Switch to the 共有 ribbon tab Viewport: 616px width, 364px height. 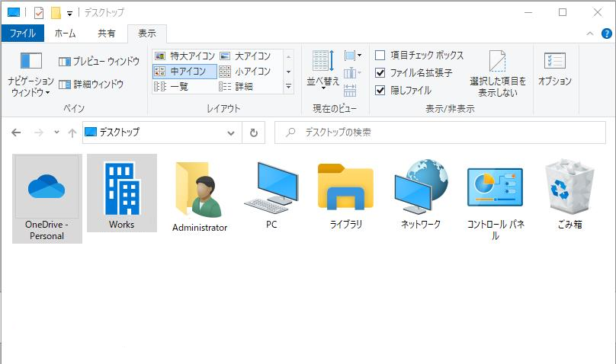[x=107, y=34]
